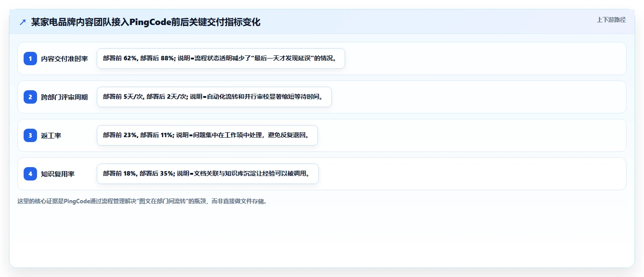
Task: Click the box reading 部署前 23%, 部署后 11%
Action: pyautogui.click(x=207, y=135)
